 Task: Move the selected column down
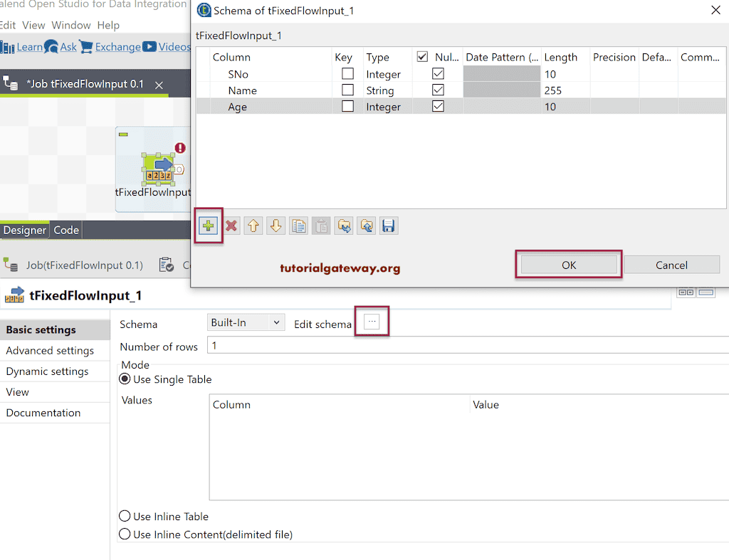tap(276, 226)
